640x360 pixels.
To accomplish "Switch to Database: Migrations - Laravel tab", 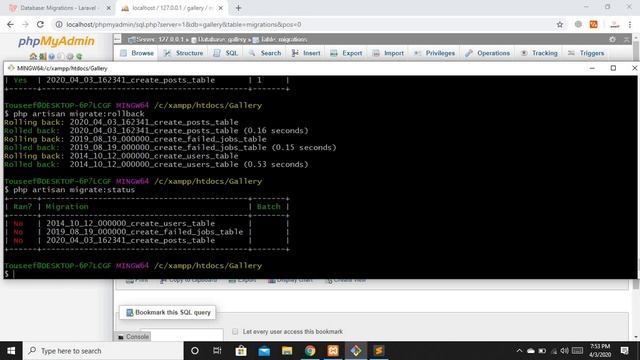I will point(60,8).
